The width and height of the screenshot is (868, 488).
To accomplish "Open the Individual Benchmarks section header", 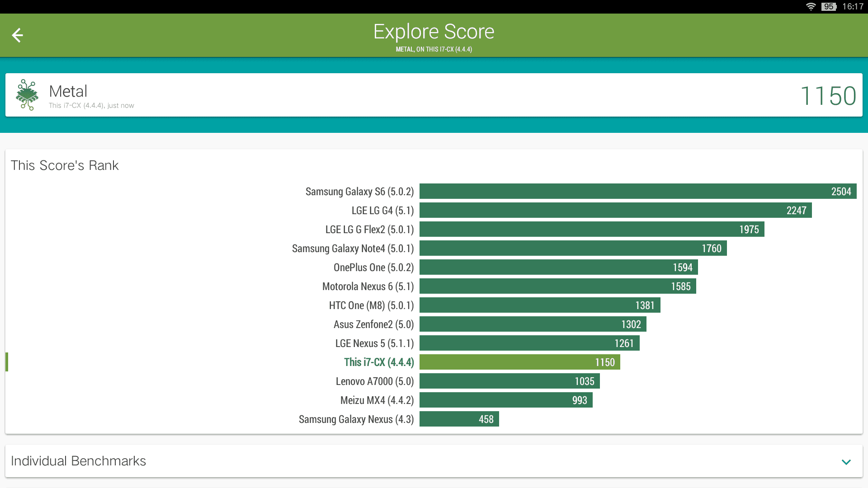I will click(x=434, y=461).
